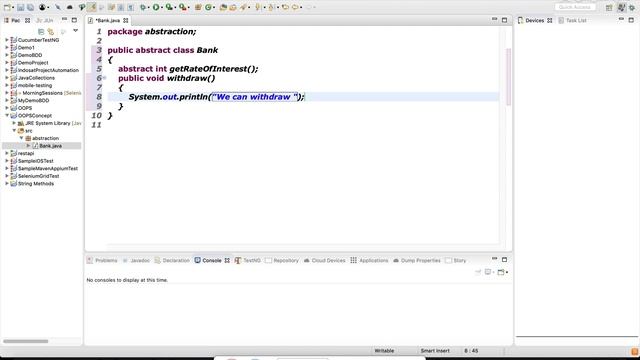Image resolution: width=640 pixels, height=360 pixels.
Task: Click the Quick Access search field
Action: pos(575,7)
